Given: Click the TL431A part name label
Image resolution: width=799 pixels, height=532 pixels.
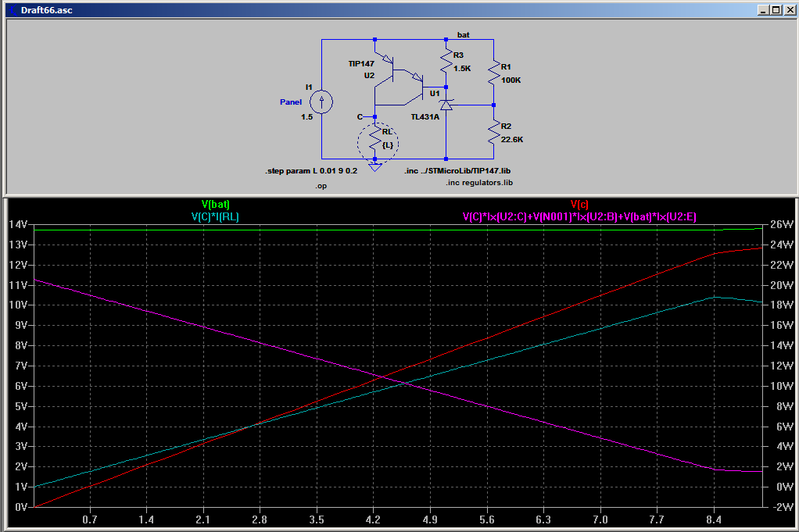Looking at the screenshot, I should coord(425,117).
